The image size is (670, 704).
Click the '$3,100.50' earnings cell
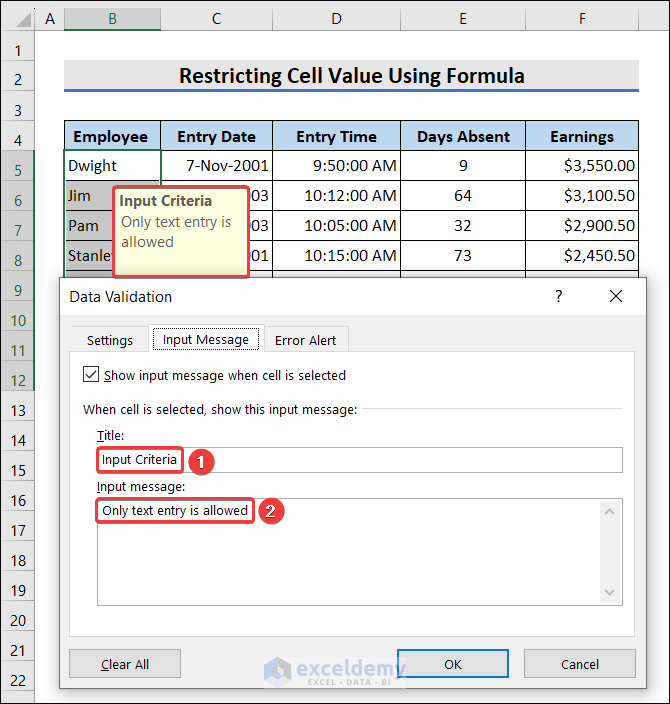point(582,196)
